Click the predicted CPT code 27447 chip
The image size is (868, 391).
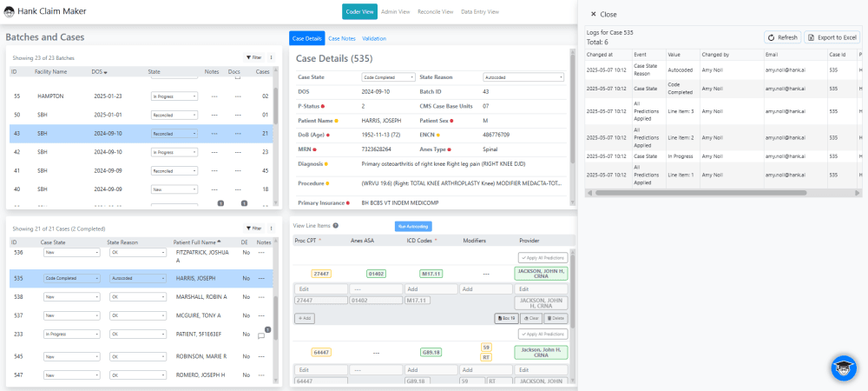click(x=321, y=274)
